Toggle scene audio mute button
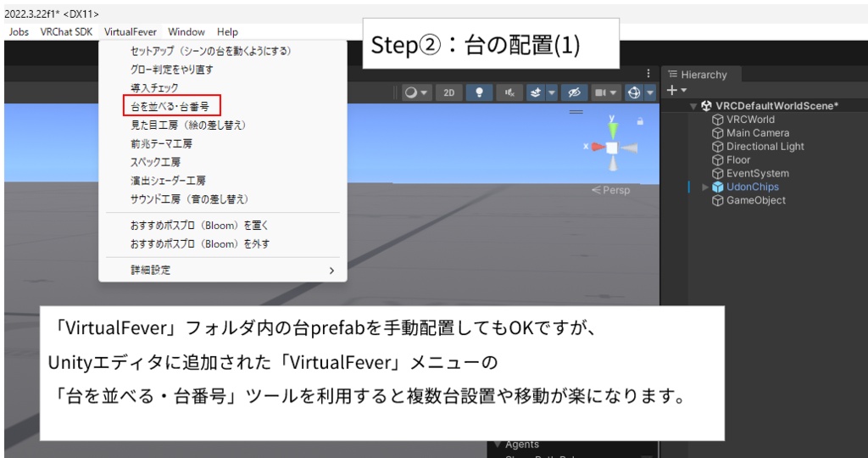868x458 pixels. (x=509, y=92)
